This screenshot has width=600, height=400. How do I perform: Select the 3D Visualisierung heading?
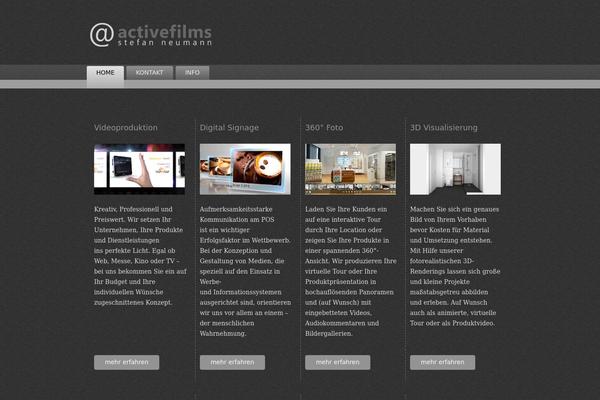coord(444,128)
